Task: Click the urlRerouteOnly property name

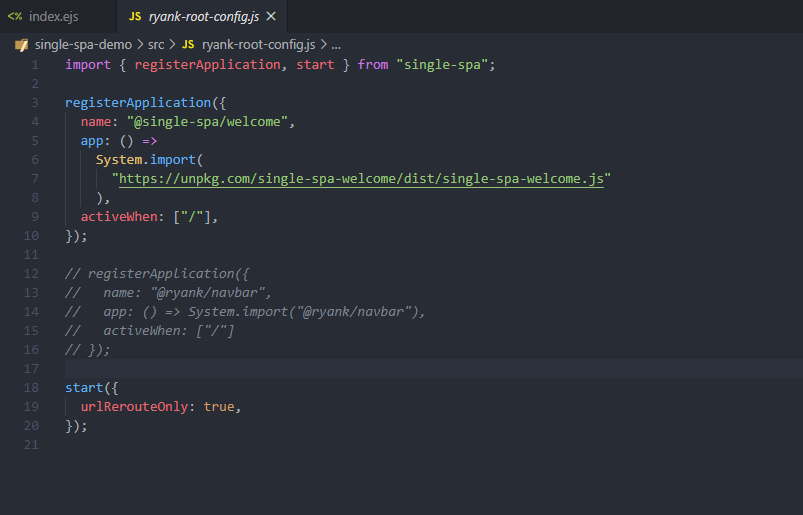Action: 138,407
